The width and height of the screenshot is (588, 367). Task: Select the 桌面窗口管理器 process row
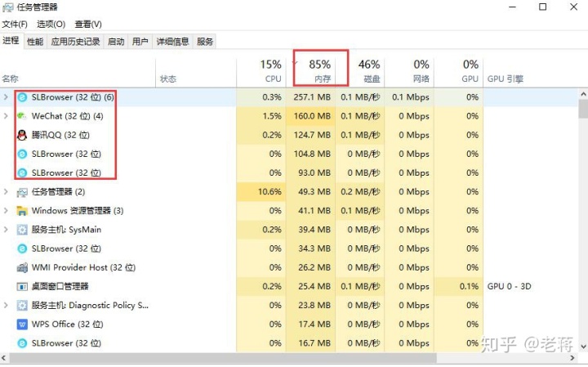(289, 286)
